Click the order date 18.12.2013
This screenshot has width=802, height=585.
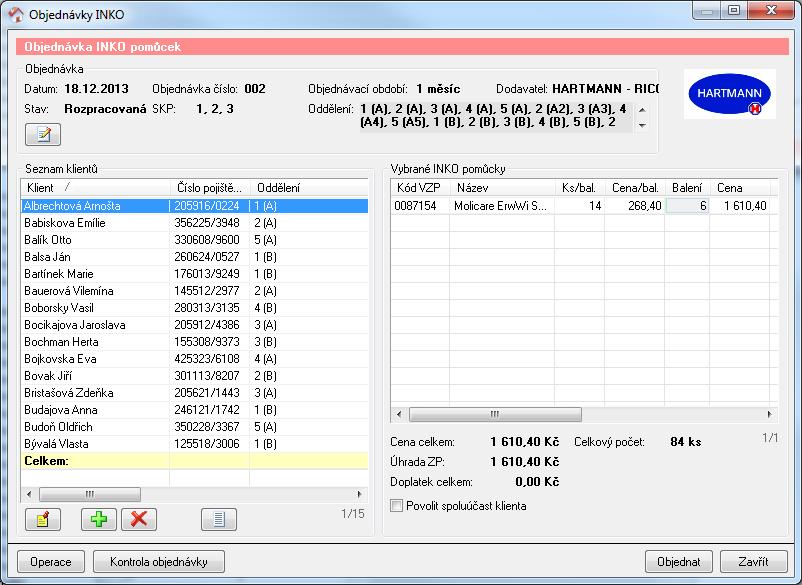tap(96, 89)
